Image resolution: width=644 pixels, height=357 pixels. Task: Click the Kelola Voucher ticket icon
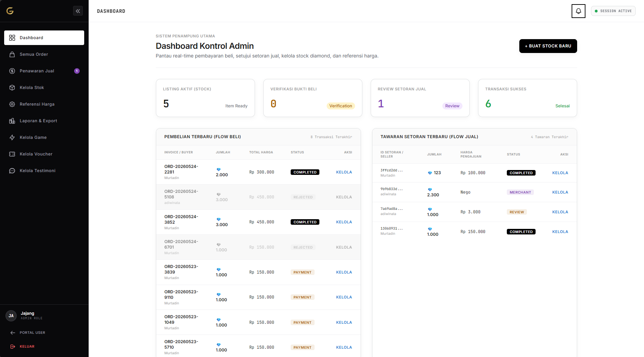tap(12, 154)
